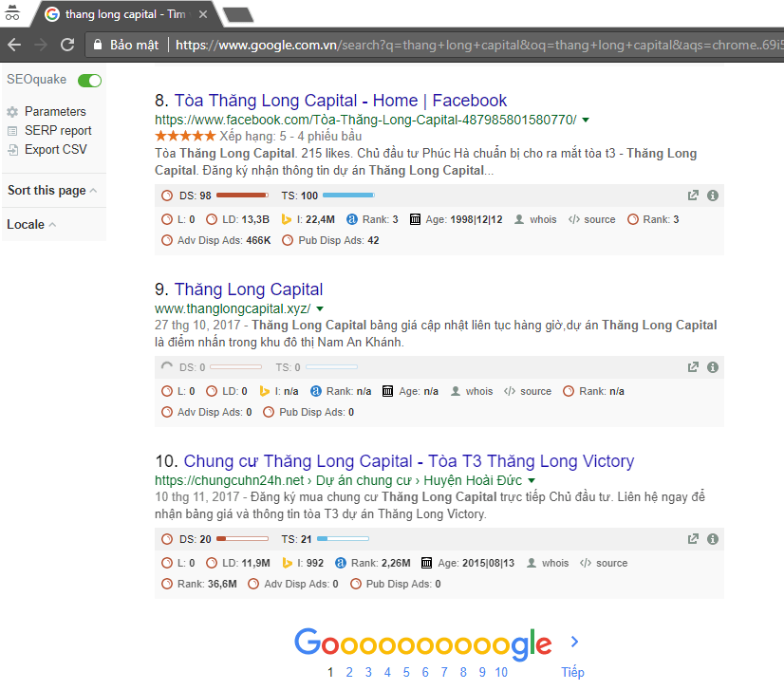Toggle the SEOquake switch off
Image resolution: width=784 pixels, height=690 pixels.
[x=89, y=80]
